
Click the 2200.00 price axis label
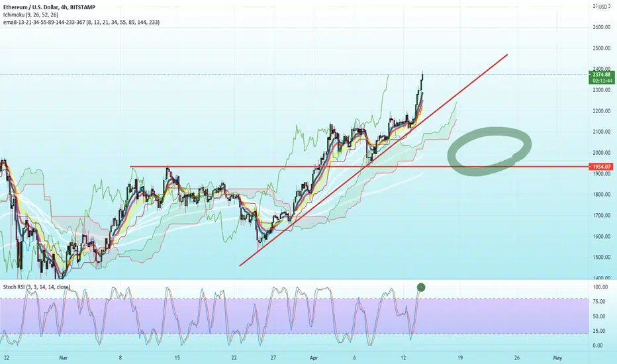pyautogui.click(x=602, y=111)
